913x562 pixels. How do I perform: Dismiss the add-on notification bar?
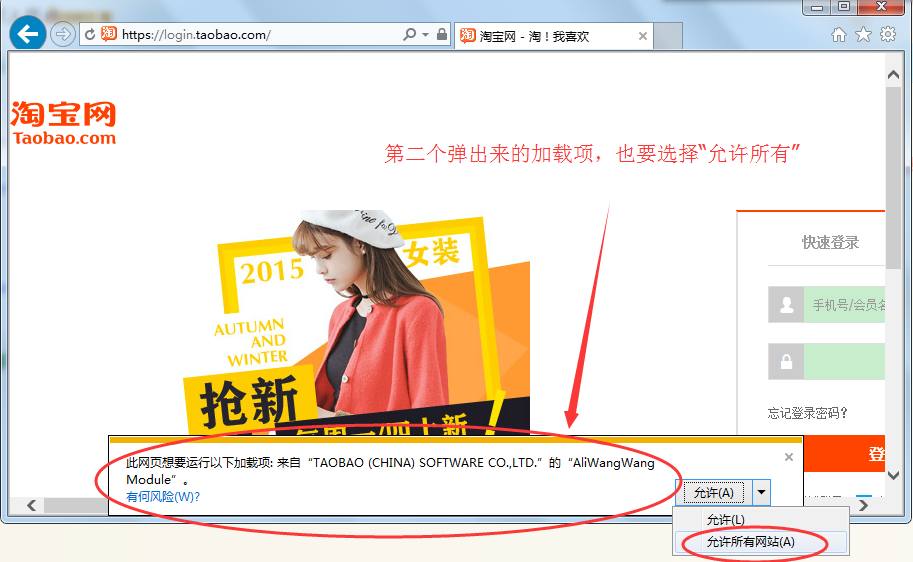(x=788, y=457)
